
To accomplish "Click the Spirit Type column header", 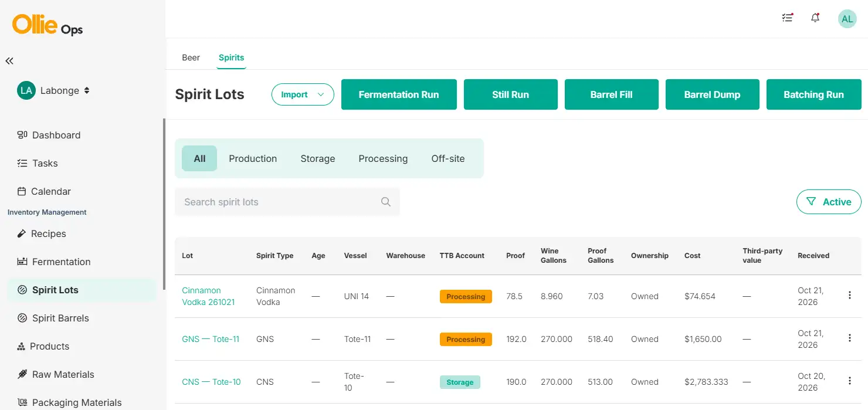I will click(x=275, y=256).
